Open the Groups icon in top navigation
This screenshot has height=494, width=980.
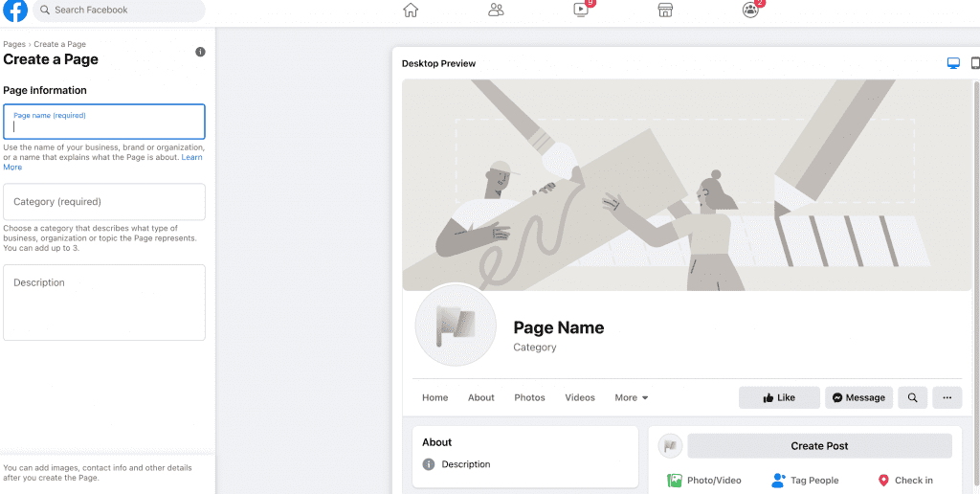750,11
